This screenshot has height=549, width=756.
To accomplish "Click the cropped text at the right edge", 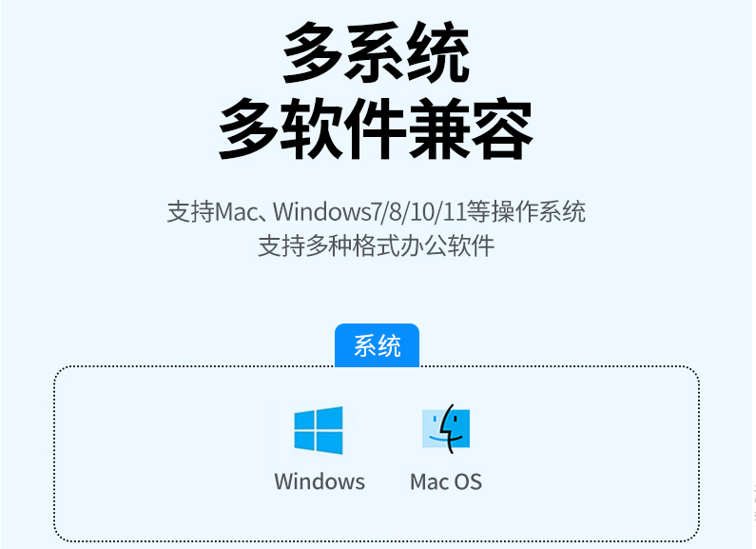I will tap(754, 504).
